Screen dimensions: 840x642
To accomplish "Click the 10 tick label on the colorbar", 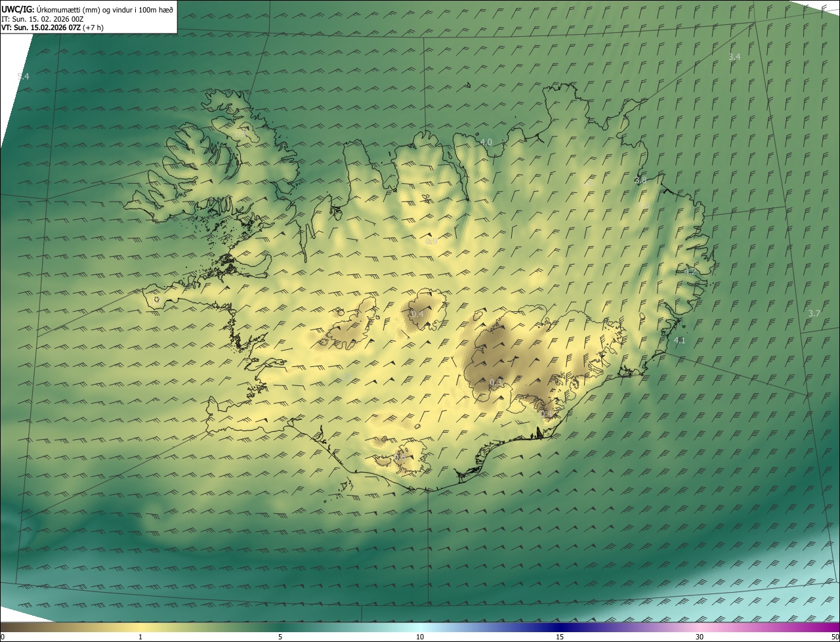I will click(x=420, y=637).
